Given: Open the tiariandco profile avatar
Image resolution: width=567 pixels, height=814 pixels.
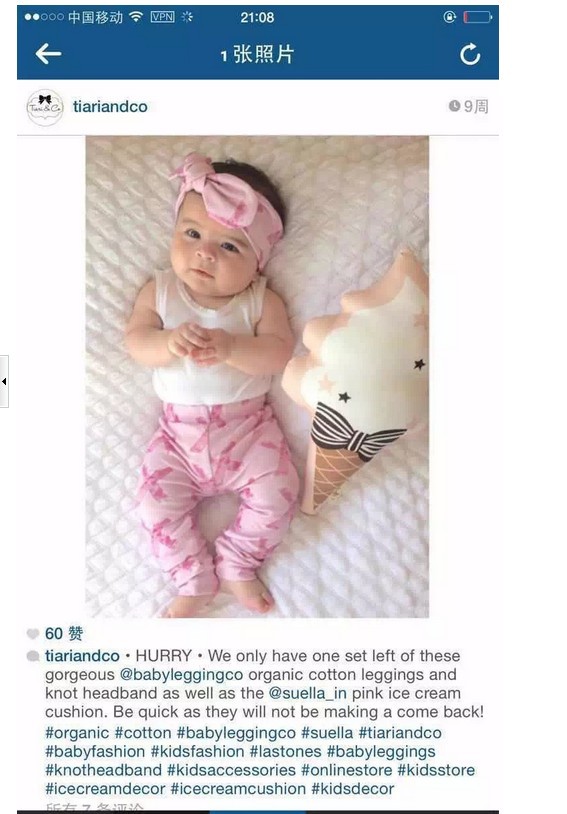Looking at the screenshot, I should point(45,107).
